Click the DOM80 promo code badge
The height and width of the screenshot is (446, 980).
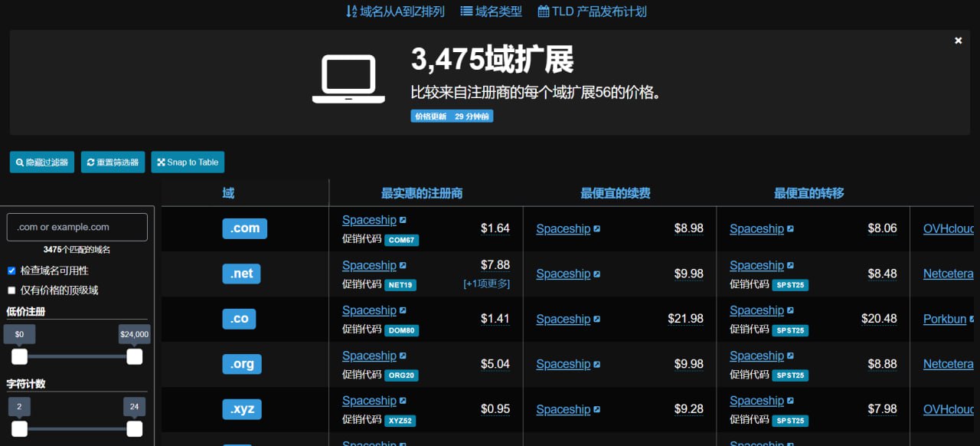pyautogui.click(x=401, y=330)
